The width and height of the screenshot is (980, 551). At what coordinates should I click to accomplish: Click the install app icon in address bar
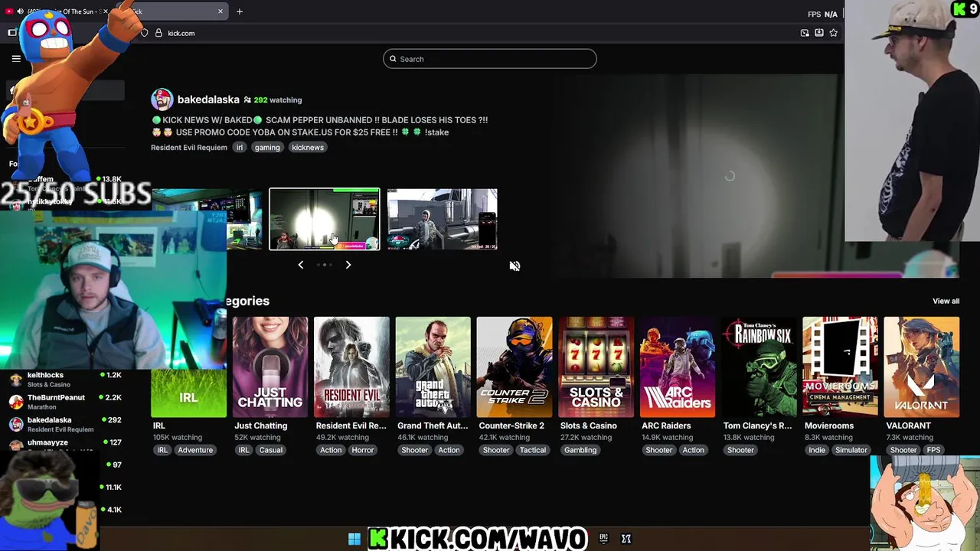pos(818,33)
